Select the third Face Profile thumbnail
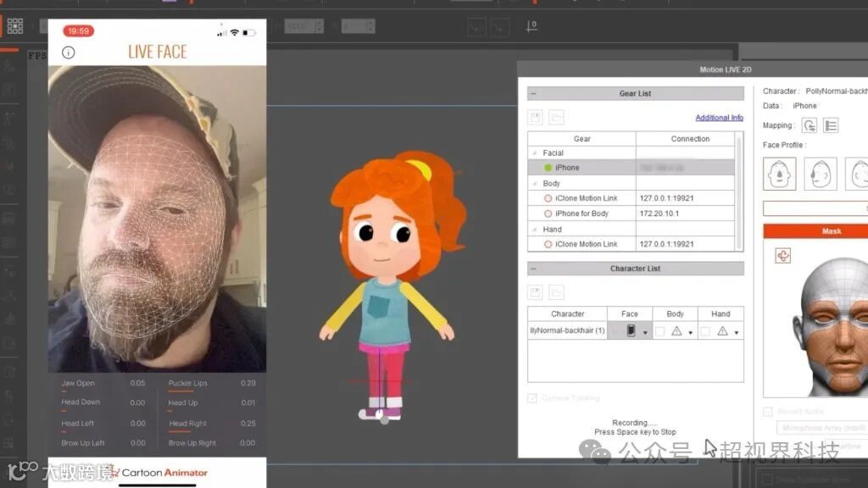This screenshot has width=868, height=488. (857, 174)
